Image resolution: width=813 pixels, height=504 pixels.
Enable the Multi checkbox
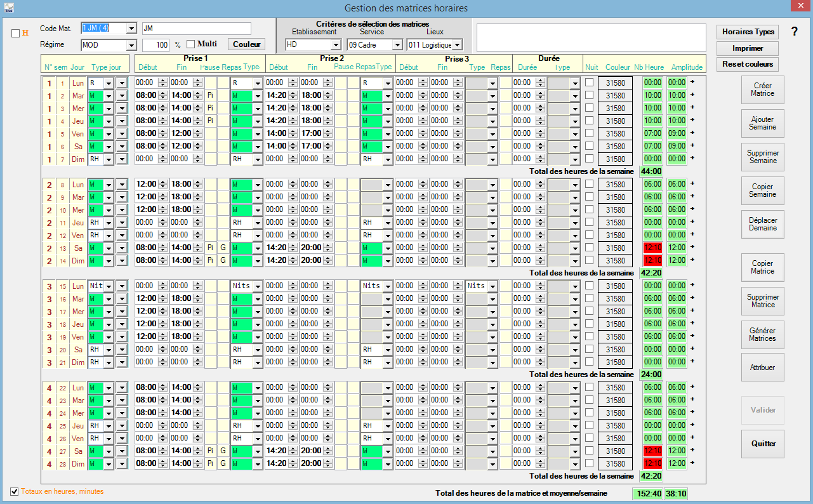(190, 44)
